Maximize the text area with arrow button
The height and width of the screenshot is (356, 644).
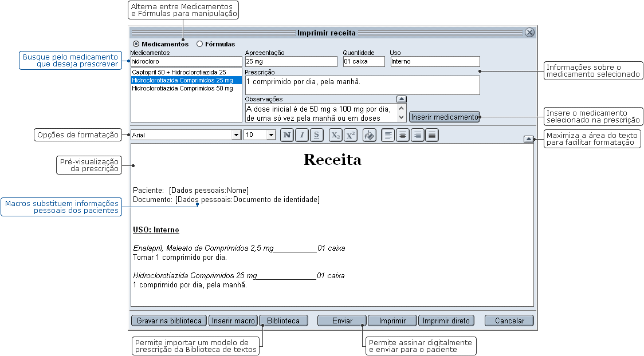528,139
